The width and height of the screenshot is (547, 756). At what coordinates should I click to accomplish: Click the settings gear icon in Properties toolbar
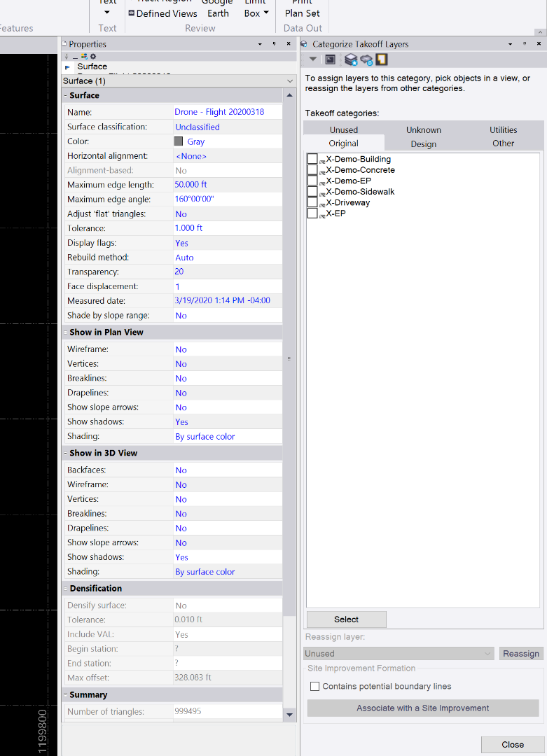point(93,57)
